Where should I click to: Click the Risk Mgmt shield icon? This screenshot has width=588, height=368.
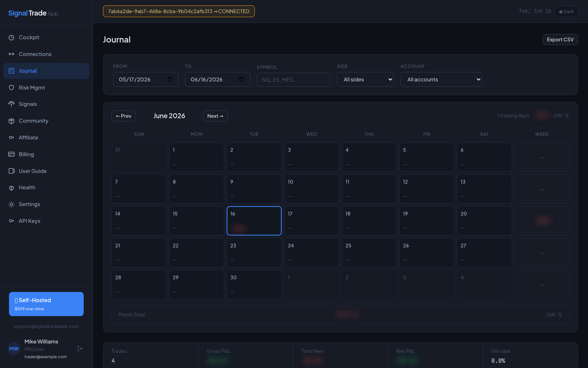tap(11, 88)
